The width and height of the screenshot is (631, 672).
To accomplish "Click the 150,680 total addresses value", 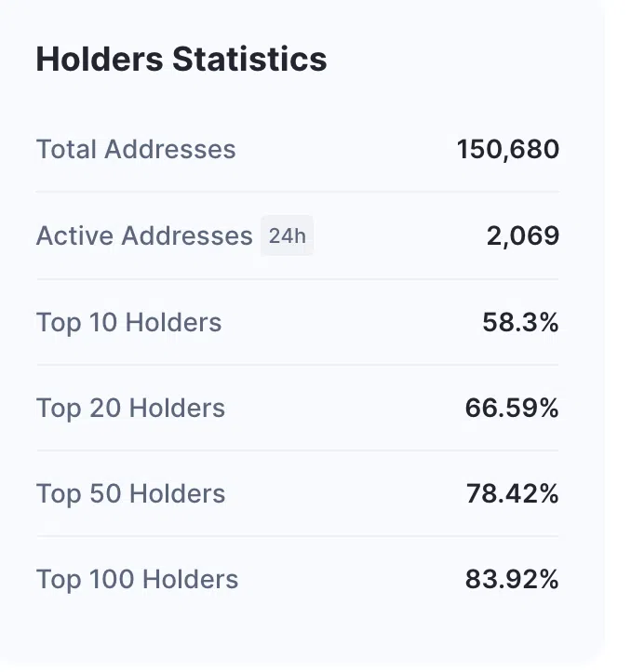I will pos(508,149).
